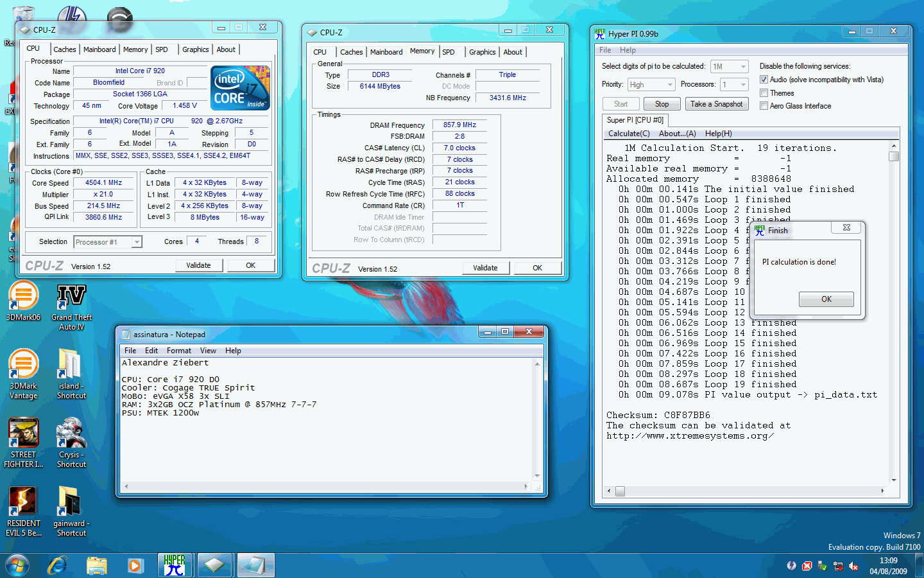Click OK in memory CPU-Z window
The image size is (924, 578).
click(x=538, y=268)
